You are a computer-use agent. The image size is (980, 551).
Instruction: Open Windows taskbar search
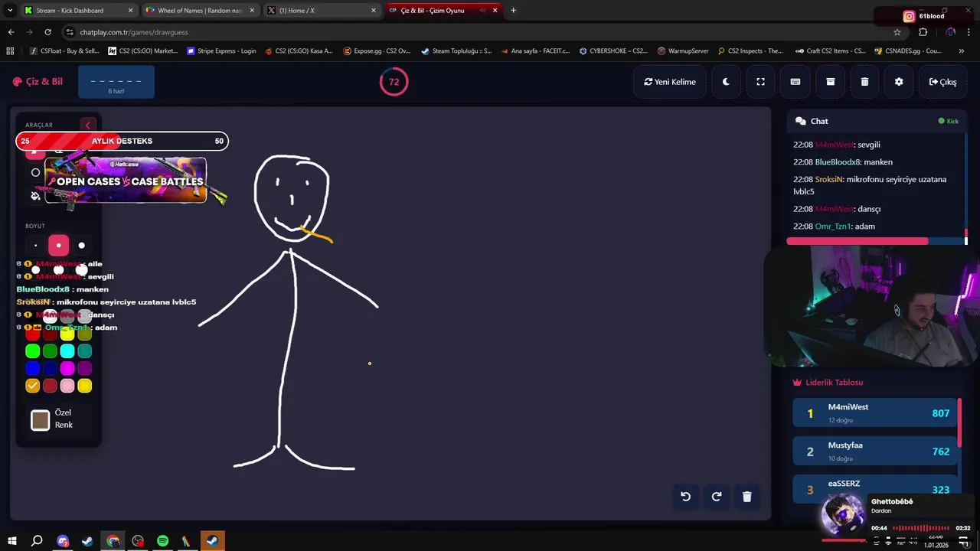pos(37,541)
